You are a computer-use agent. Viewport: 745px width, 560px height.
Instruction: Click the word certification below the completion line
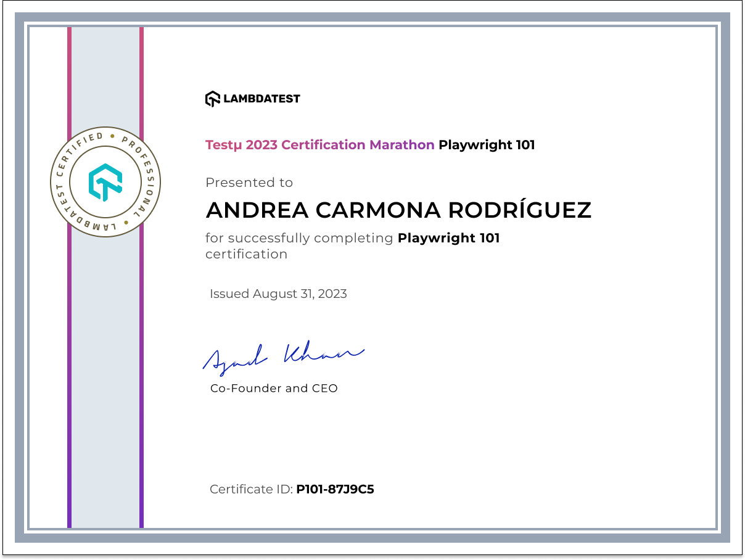point(246,254)
